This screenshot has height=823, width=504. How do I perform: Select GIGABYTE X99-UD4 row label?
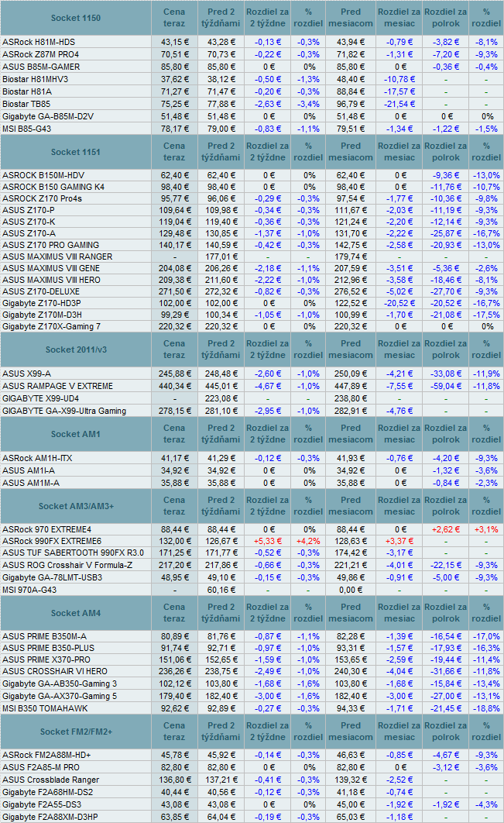(41, 398)
